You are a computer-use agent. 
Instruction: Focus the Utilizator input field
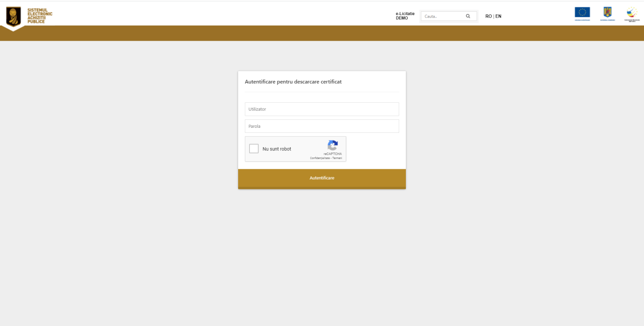point(322,109)
